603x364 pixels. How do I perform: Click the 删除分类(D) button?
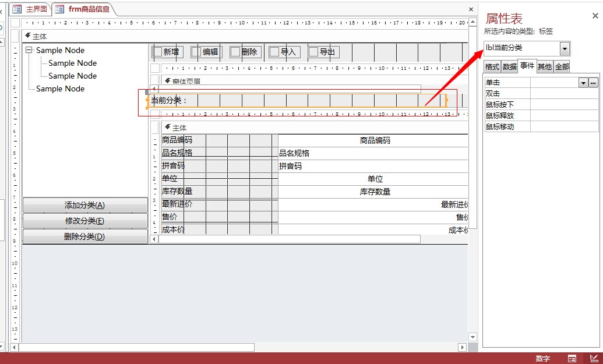[x=84, y=236]
